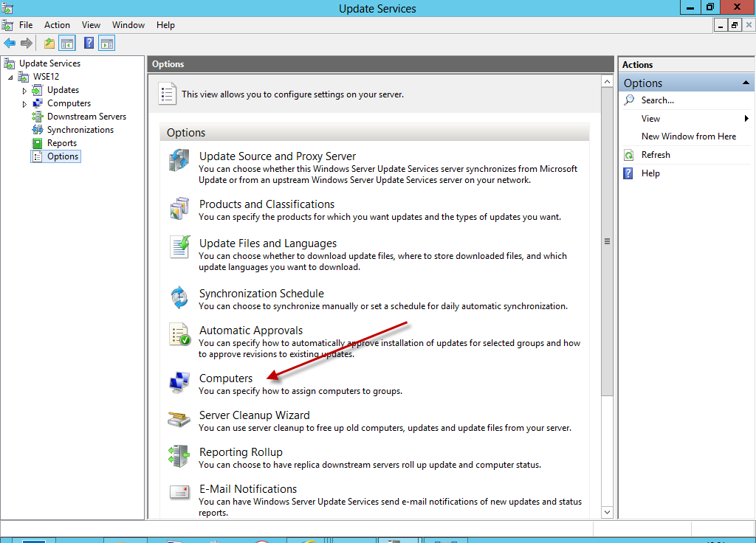The width and height of the screenshot is (756, 543).
Task: Toggle Show/Hide Console Tree toolbar button
Action: tap(67, 44)
